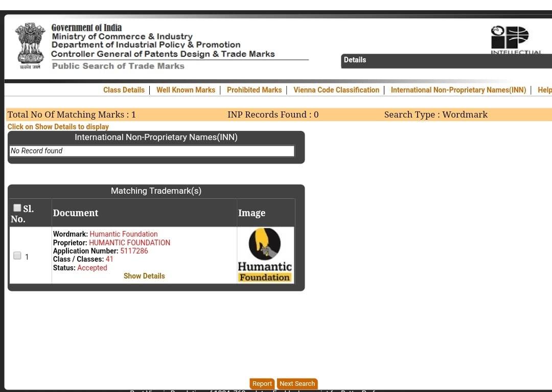Click the Image column header
The image size is (552, 392).
click(251, 213)
